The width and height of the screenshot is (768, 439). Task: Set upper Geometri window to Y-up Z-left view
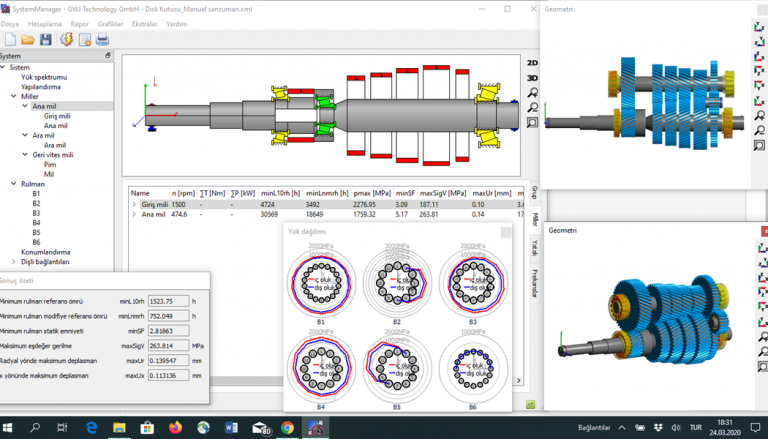(x=759, y=42)
